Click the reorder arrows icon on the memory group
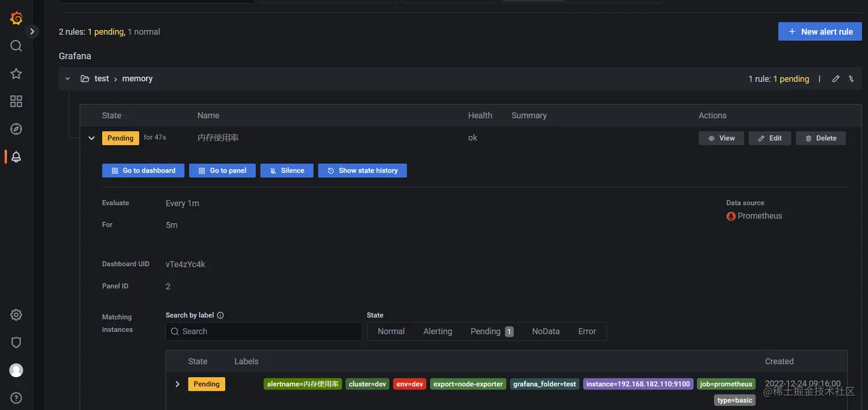Viewport: 868px width, 410px height. [851, 79]
